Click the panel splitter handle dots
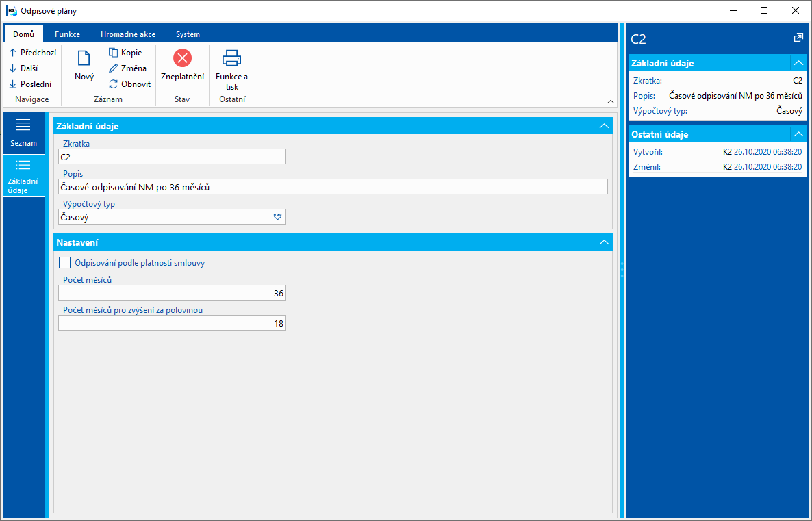The height and width of the screenshot is (521, 812). pyautogui.click(x=622, y=270)
